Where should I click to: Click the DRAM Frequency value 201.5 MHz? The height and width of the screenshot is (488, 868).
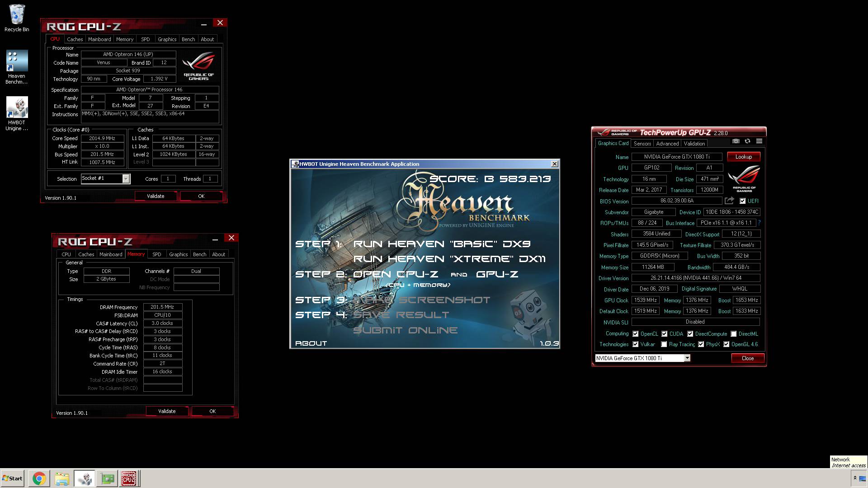pos(162,307)
